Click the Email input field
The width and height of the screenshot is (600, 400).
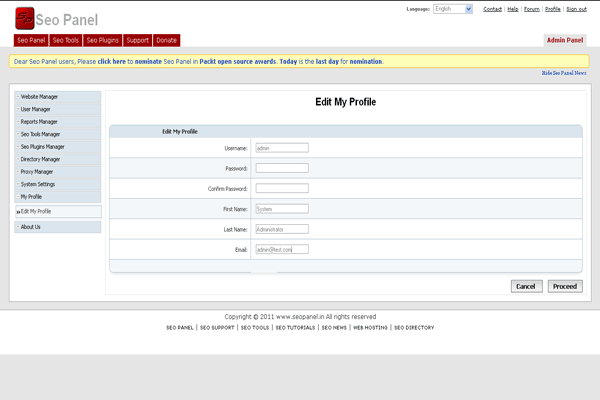click(x=282, y=249)
